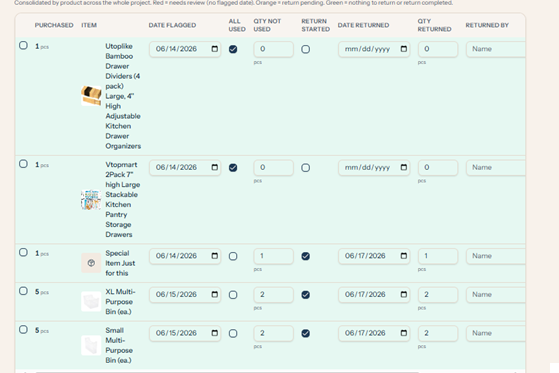Open calendar picker for XL Multi-Purpose Bin Date Returned

[x=404, y=294]
